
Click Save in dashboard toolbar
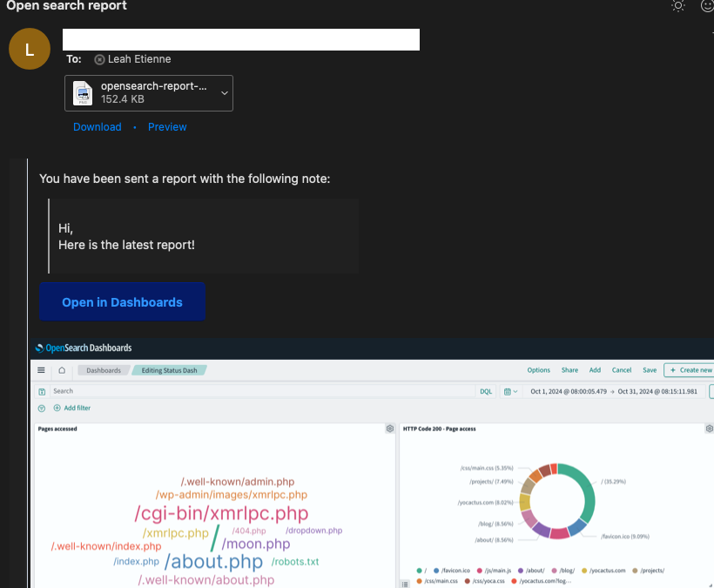pyautogui.click(x=650, y=370)
